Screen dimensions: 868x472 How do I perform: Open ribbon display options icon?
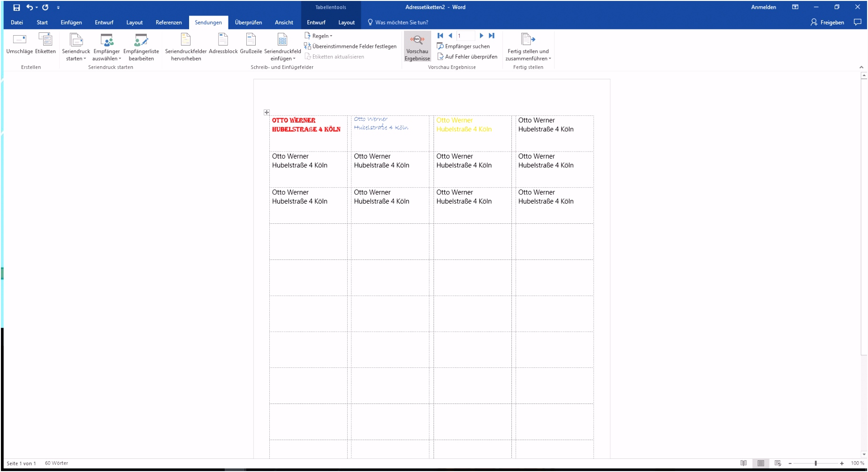(795, 8)
